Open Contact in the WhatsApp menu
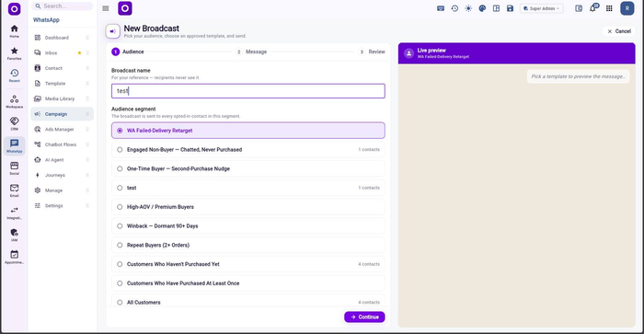 (62, 68)
